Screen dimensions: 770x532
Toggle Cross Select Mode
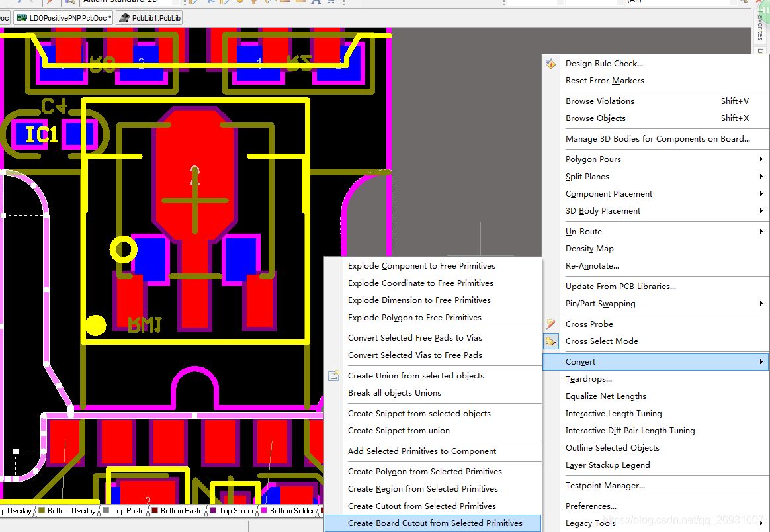(x=655, y=341)
